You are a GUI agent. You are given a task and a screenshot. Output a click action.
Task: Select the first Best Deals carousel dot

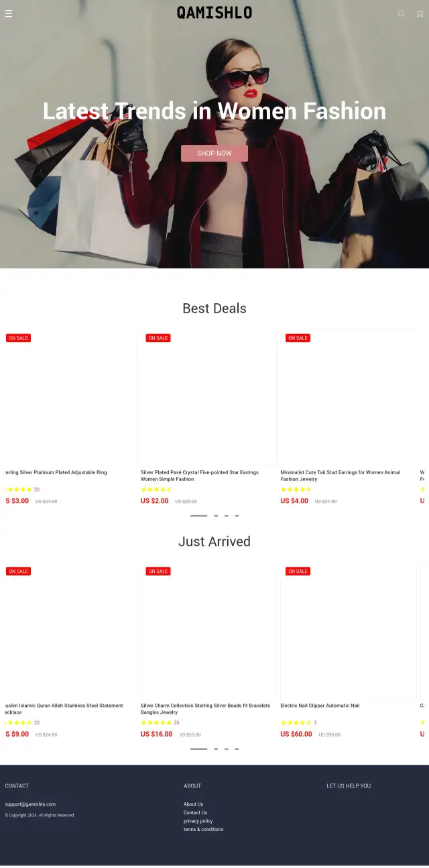coord(198,516)
